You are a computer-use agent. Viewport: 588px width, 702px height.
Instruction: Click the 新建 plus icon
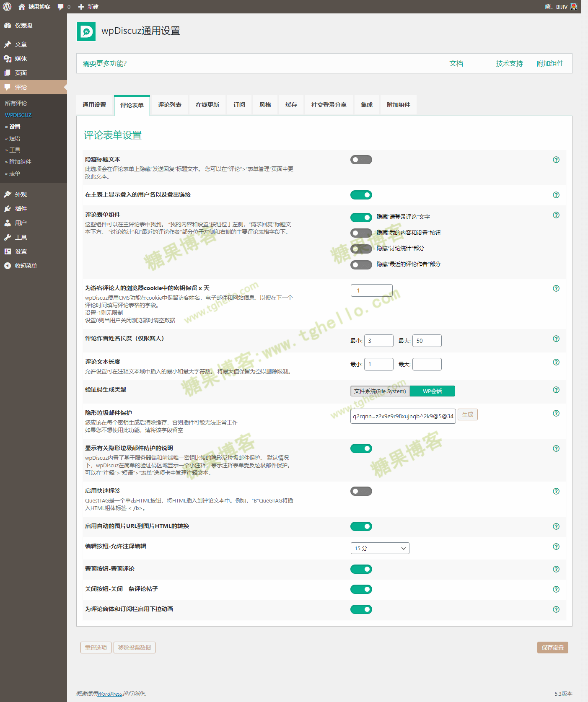point(81,7)
